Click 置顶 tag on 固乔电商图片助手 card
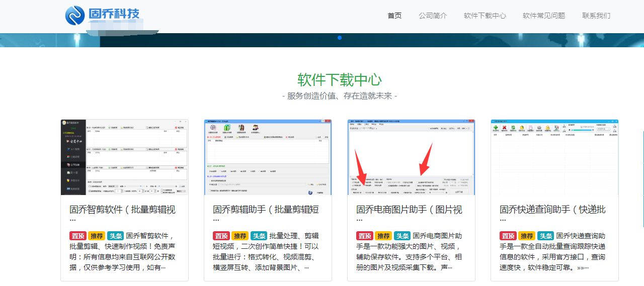 pos(365,236)
